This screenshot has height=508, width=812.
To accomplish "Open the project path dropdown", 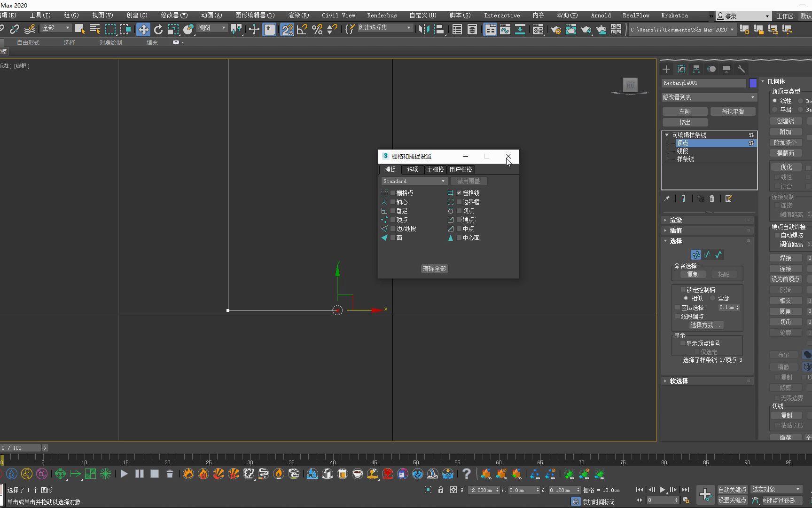I will coord(682,30).
